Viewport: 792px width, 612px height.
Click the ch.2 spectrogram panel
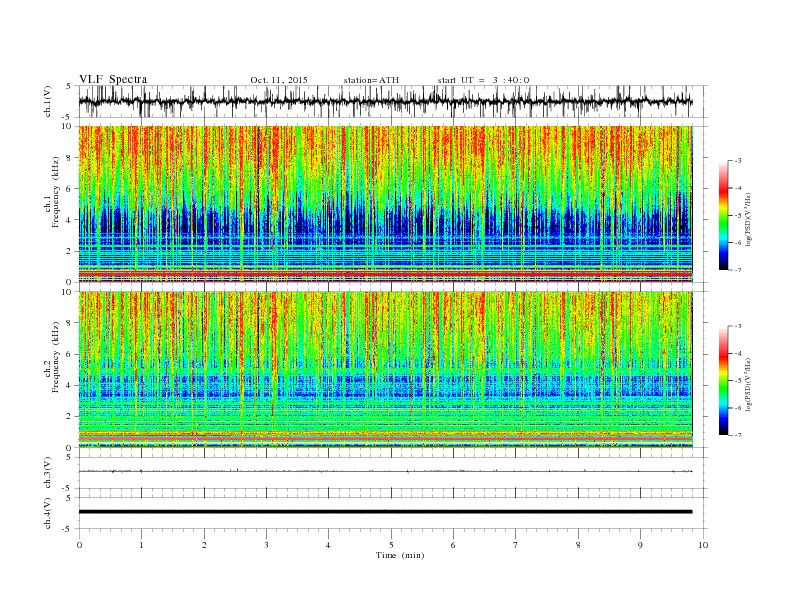point(386,369)
